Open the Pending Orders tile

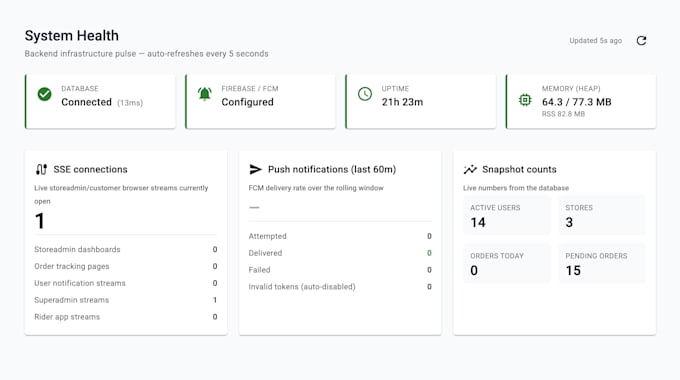click(x=602, y=264)
